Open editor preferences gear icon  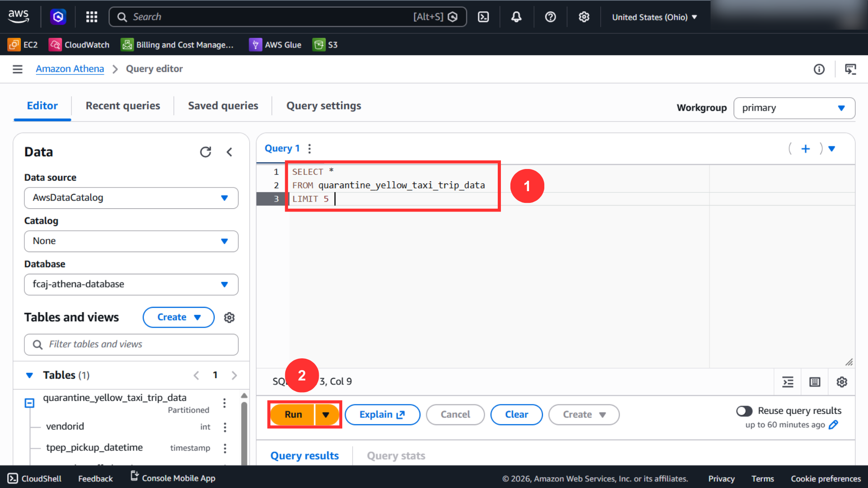[842, 382]
